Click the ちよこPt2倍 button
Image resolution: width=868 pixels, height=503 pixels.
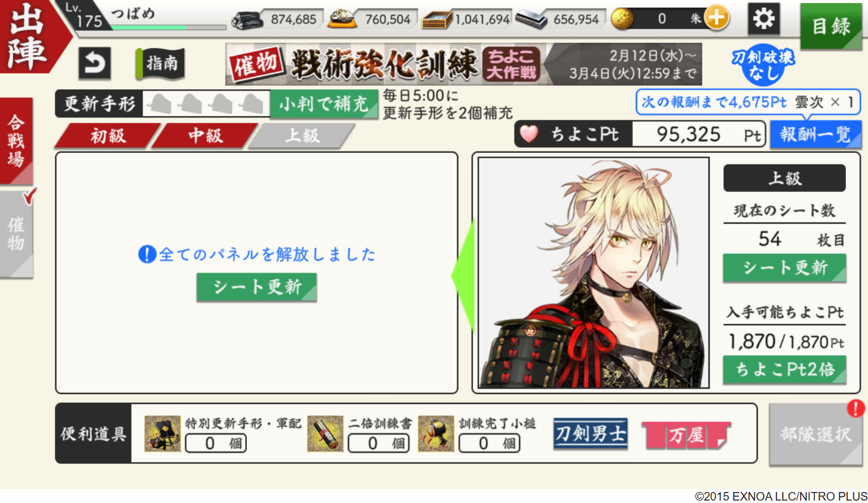click(x=784, y=370)
